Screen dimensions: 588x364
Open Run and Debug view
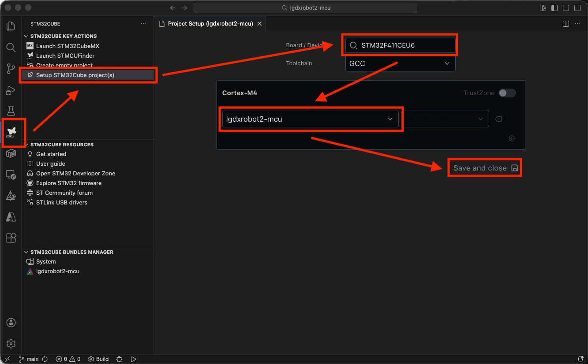point(11,90)
